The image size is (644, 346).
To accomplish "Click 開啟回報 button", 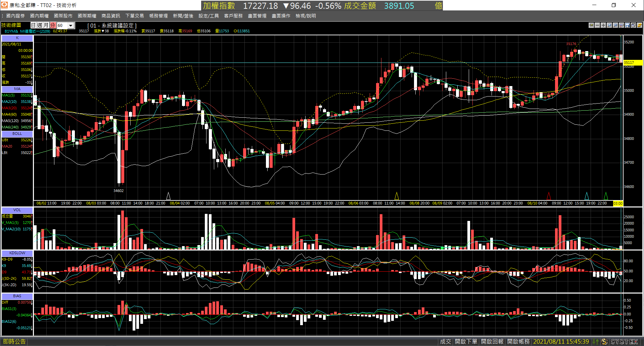I will tap(492, 342).
